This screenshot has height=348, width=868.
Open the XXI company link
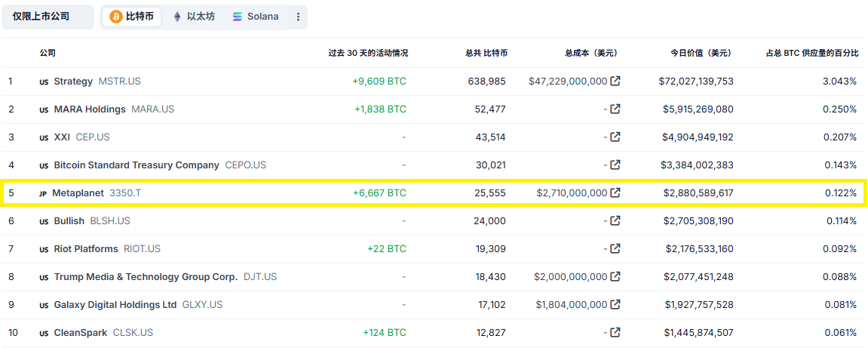coord(62,137)
